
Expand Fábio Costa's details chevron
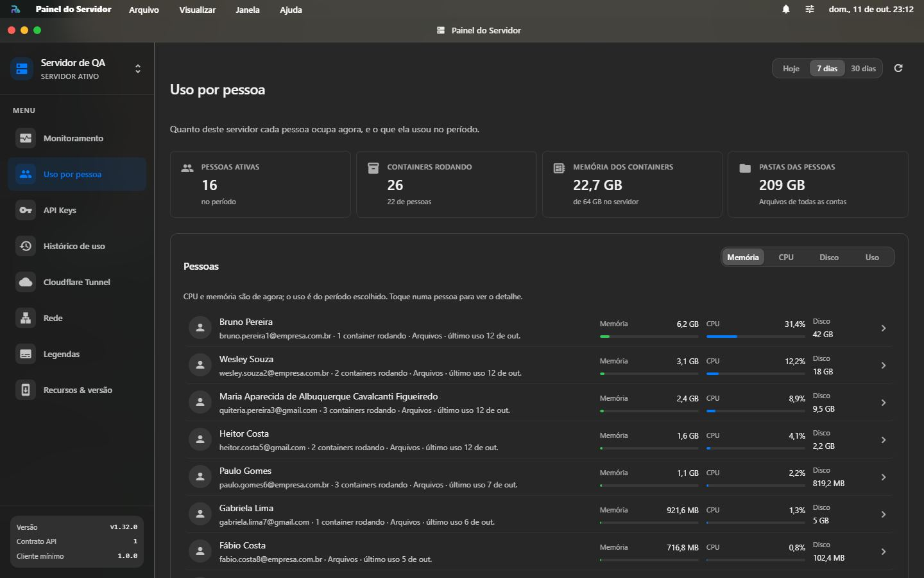click(x=884, y=552)
